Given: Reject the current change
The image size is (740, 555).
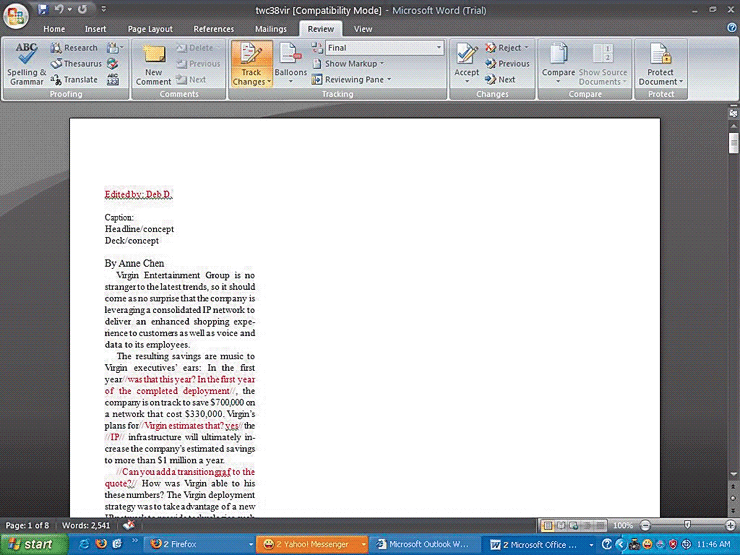Looking at the screenshot, I should pos(507,48).
